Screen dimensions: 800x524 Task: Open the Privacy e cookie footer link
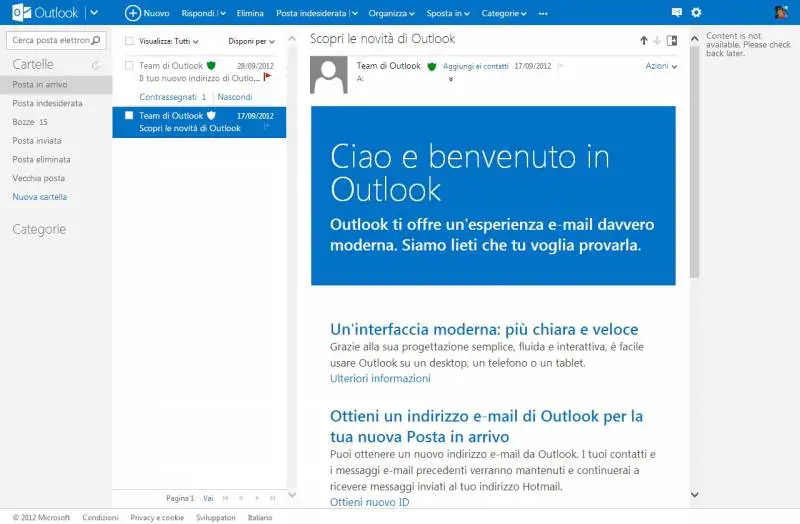[x=157, y=517]
